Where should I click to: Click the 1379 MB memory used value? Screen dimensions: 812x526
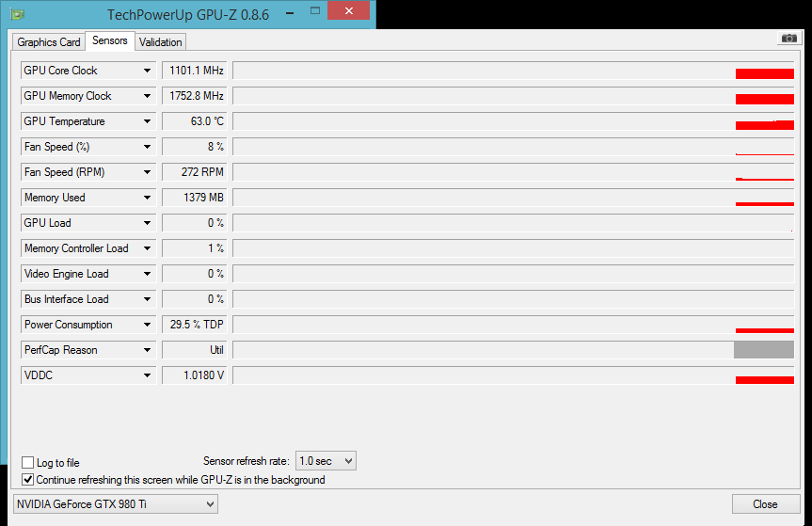pos(195,198)
